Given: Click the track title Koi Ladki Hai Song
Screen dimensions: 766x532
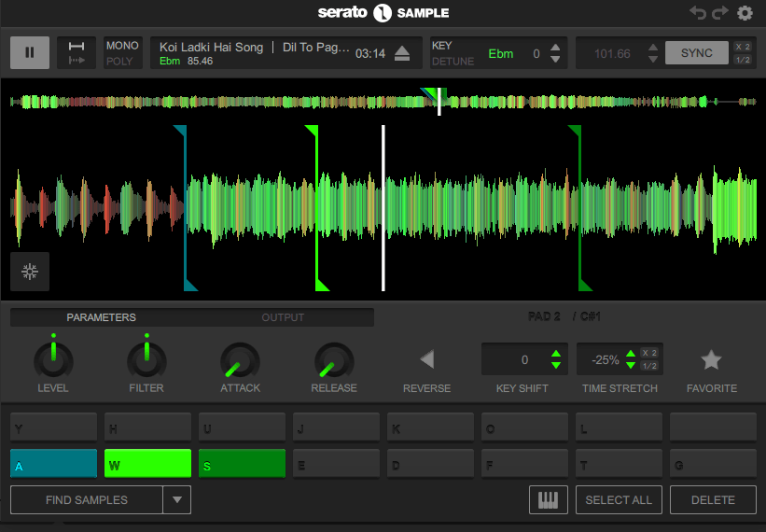Looking at the screenshot, I should pyautogui.click(x=211, y=48).
